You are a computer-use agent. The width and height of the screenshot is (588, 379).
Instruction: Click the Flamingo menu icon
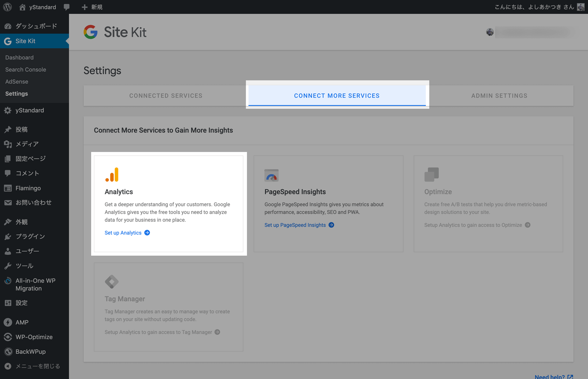[x=8, y=188]
